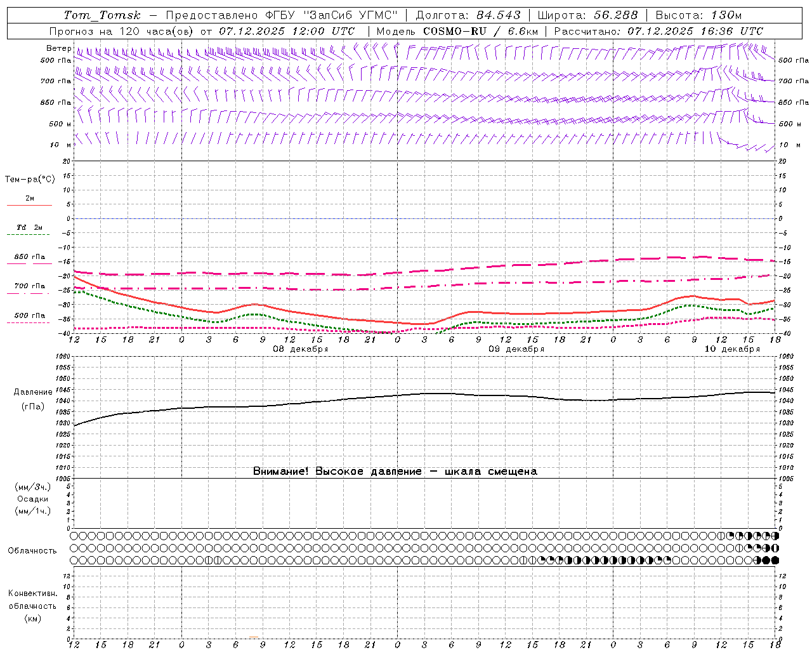The width and height of the screenshot is (812, 650).
Task: Select the '09 декабря' date label
Action: 516,349
